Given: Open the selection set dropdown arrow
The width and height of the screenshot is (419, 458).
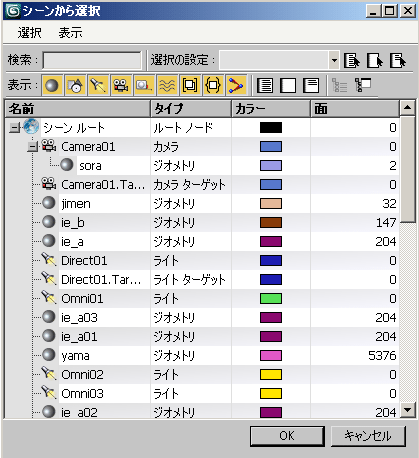Looking at the screenshot, I should [x=334, y=60].
